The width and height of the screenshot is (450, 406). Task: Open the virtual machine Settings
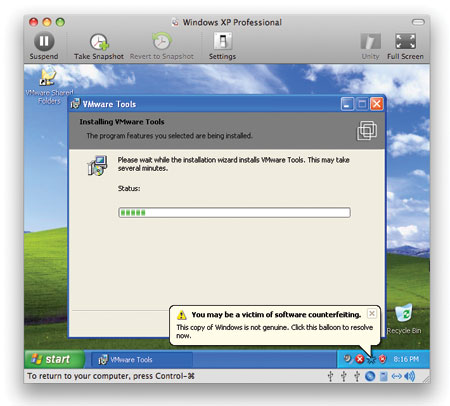[222, 46]
